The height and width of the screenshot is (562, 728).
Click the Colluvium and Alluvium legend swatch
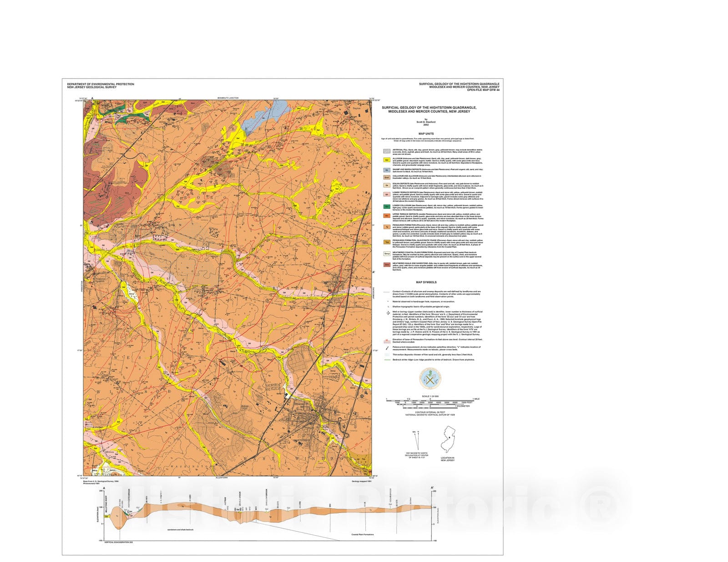pos(387,177)
